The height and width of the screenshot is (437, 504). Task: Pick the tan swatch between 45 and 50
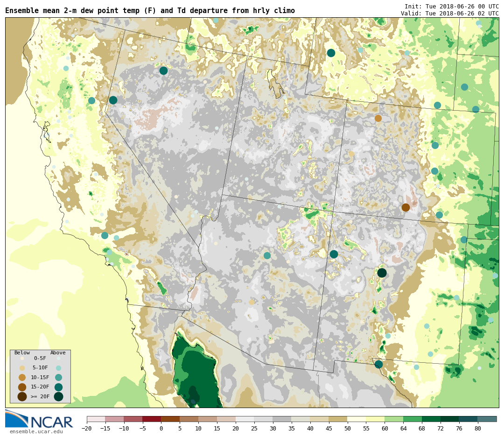[x=338, y=419]
